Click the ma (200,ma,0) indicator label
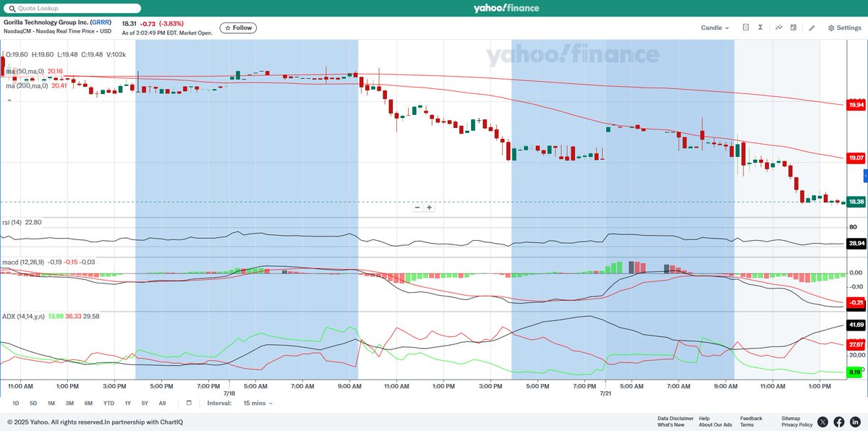This screenshot has width=868, height=431. pos(27,85)
